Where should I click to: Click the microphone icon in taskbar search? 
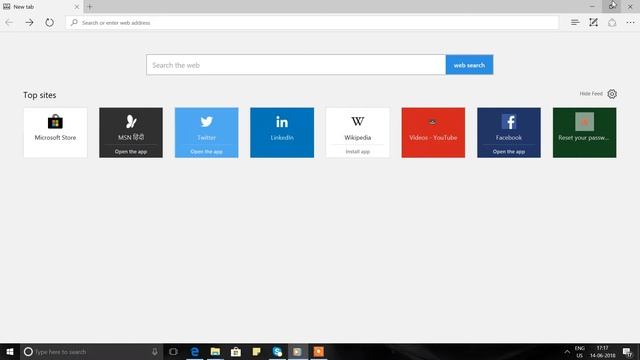(x=155, y=351)
